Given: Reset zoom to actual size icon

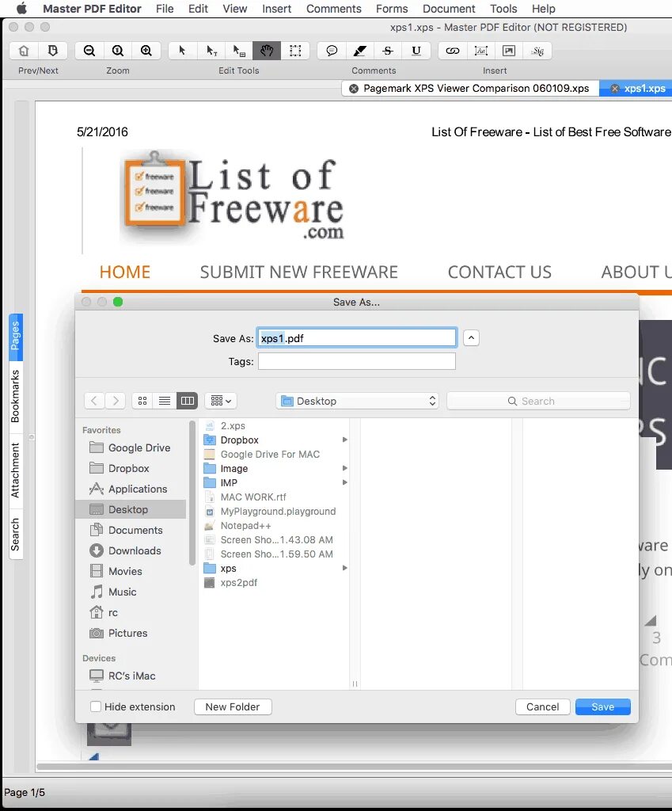Looking at the screenshot, I should [x=118, y=51].
